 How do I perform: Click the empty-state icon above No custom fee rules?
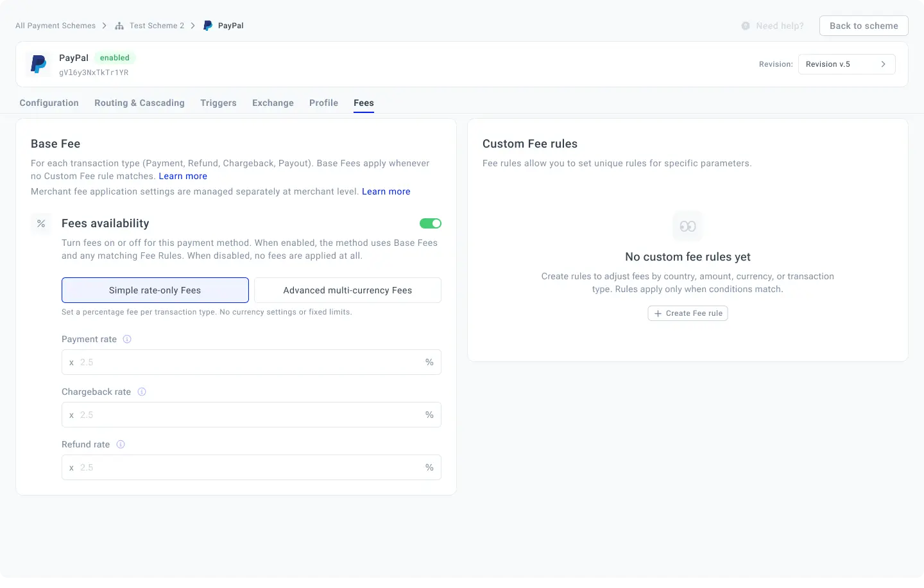coord(688,226)
